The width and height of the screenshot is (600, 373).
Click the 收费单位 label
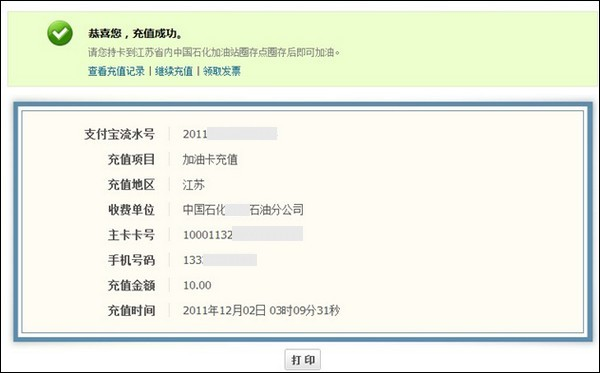[x=131, y=210]
